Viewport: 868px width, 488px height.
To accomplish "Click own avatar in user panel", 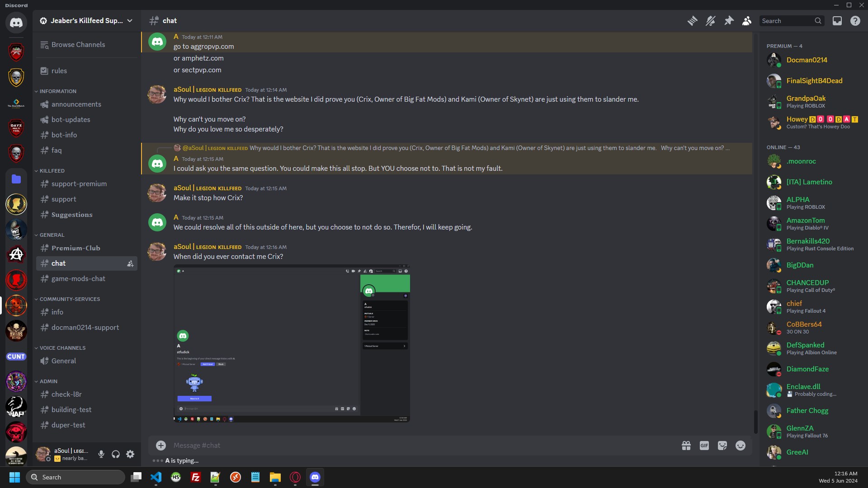I will (43, 454).
